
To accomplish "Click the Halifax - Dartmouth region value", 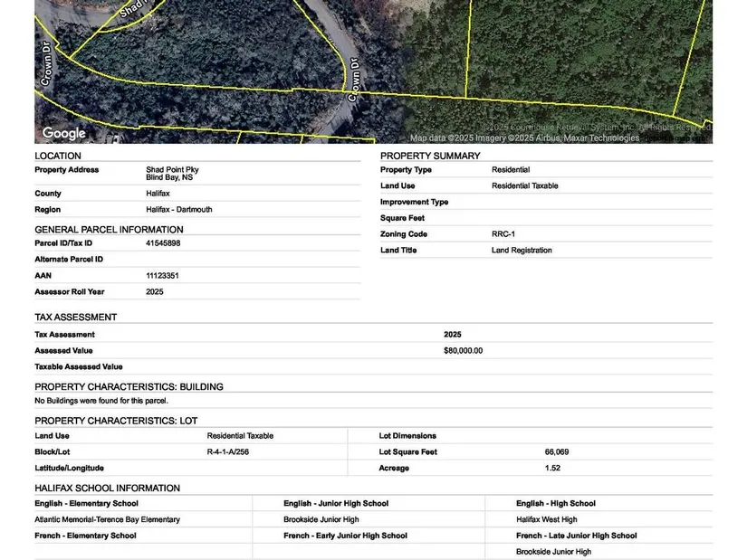I will coord(179,210).
